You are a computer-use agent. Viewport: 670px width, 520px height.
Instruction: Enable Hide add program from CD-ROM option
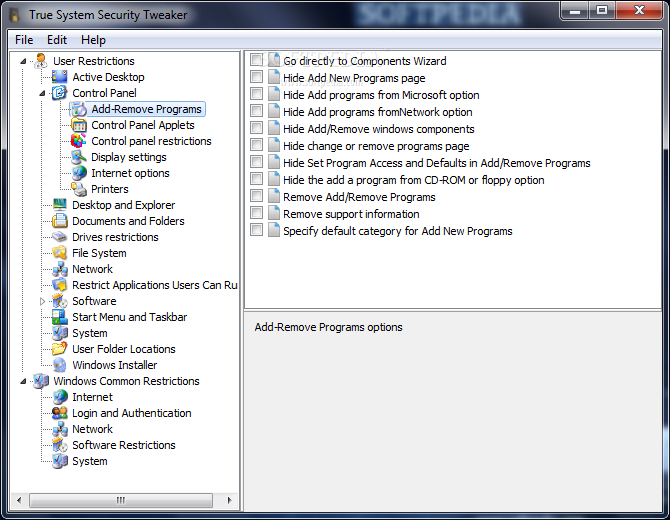point(256,179)
